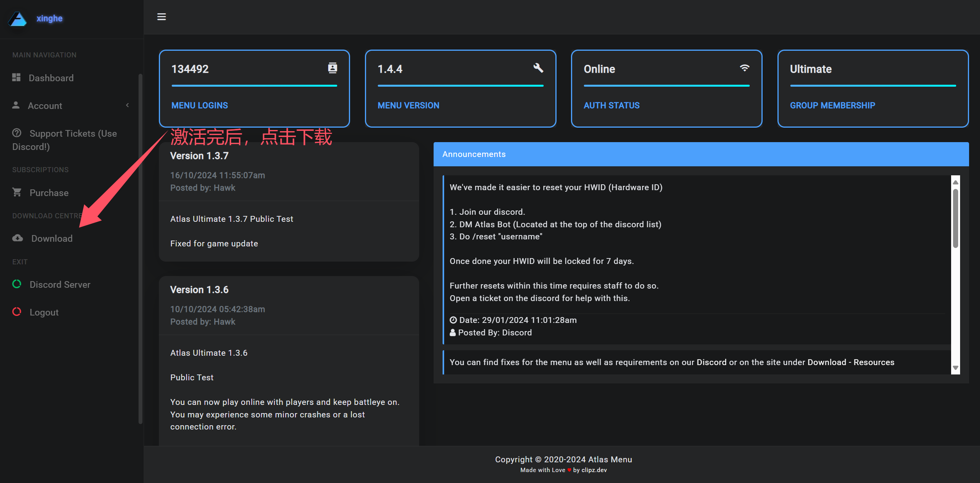980x483 pixels.
Task: Click the green Discord Server icon
Action: pyautogui.click(x=17, y=284)
